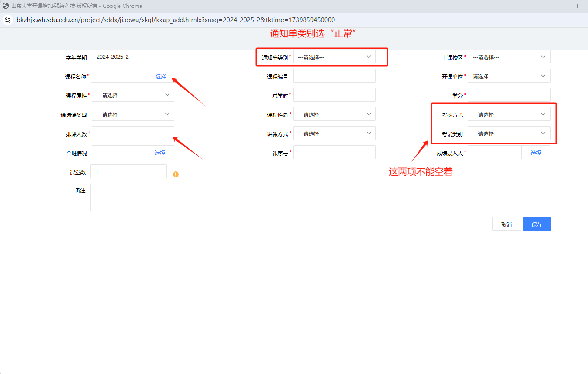Expand the 课程属性 dropdown
The width and height of the screenshot is (588, 374).
(133, 95)
